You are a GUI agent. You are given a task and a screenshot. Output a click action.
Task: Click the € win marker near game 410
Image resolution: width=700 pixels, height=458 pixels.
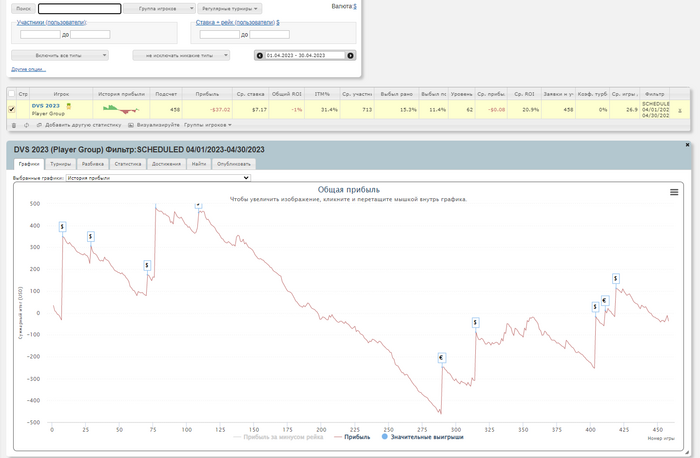pos(604,300)
